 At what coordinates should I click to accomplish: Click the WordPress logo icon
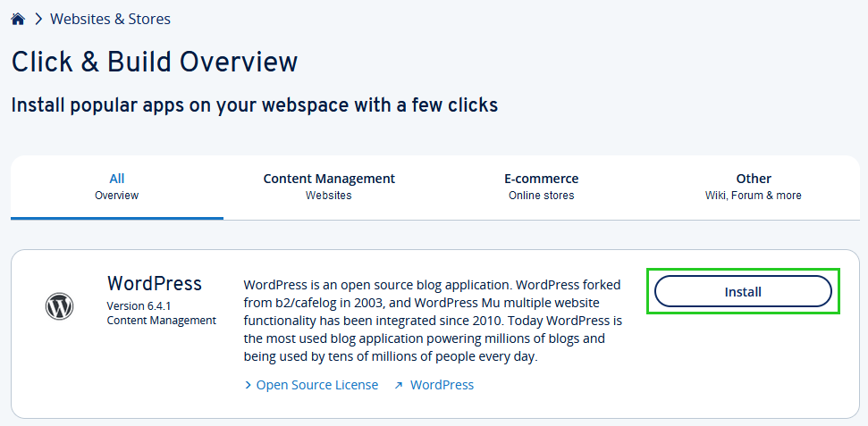tap(59, 307)
